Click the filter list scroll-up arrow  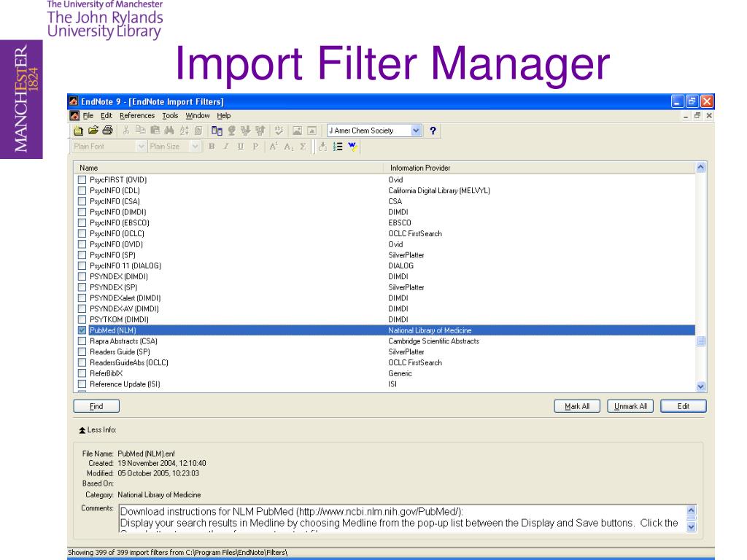tap(700, 167)
